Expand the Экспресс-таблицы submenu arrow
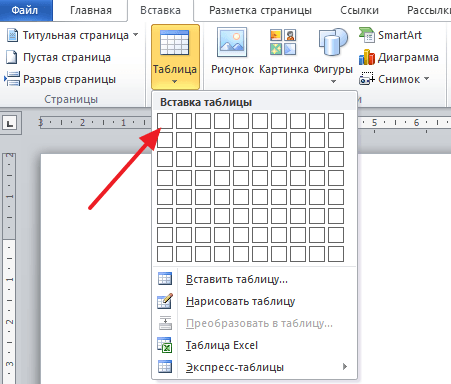This screenshot has height=384, width=451. (345, 367)
